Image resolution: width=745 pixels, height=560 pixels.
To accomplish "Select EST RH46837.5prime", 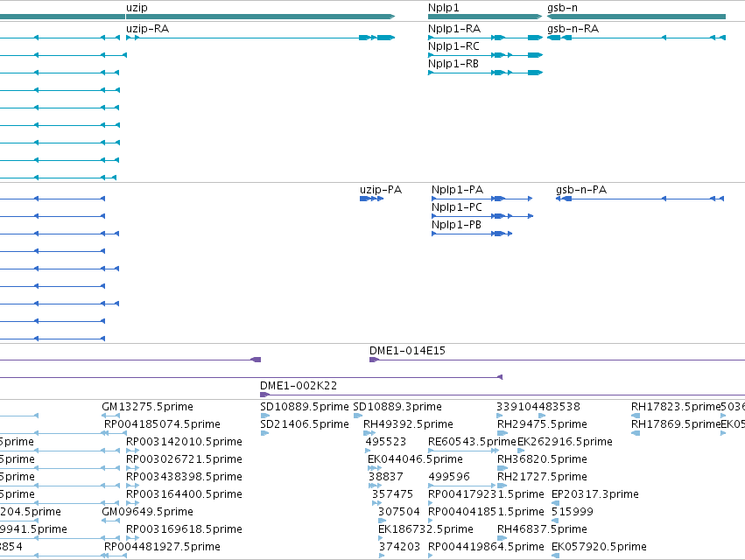I will (x=542, y=529).
